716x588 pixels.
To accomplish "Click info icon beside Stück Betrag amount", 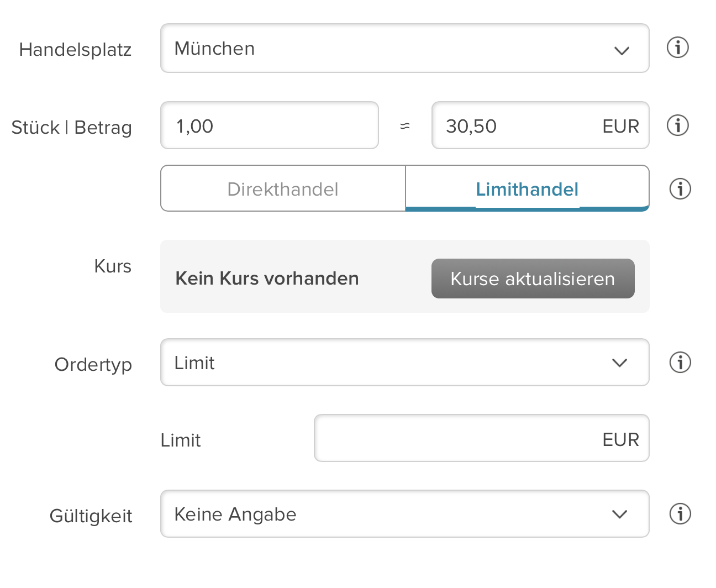I will [677, 125].
